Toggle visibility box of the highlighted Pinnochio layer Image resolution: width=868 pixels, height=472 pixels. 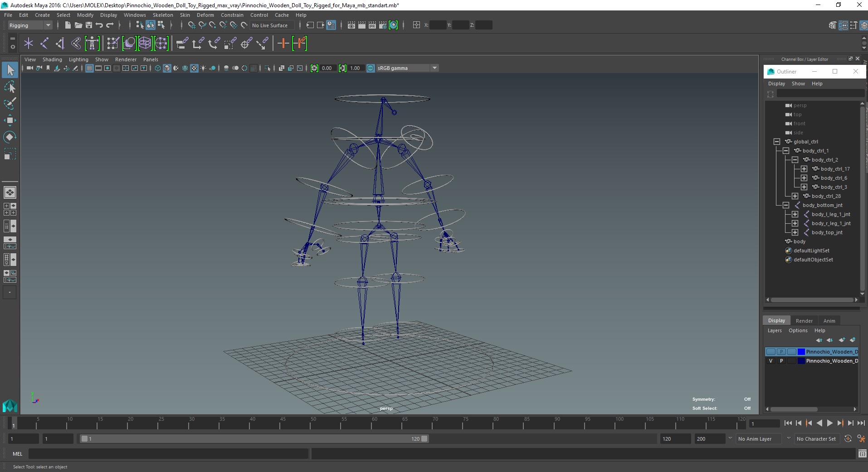(x=770, y=352)
